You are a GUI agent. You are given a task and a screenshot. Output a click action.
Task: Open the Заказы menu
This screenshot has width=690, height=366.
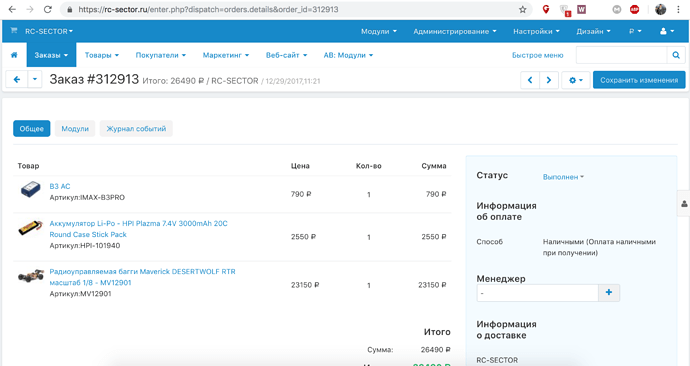pyautogui.click(x=51, y=55)
